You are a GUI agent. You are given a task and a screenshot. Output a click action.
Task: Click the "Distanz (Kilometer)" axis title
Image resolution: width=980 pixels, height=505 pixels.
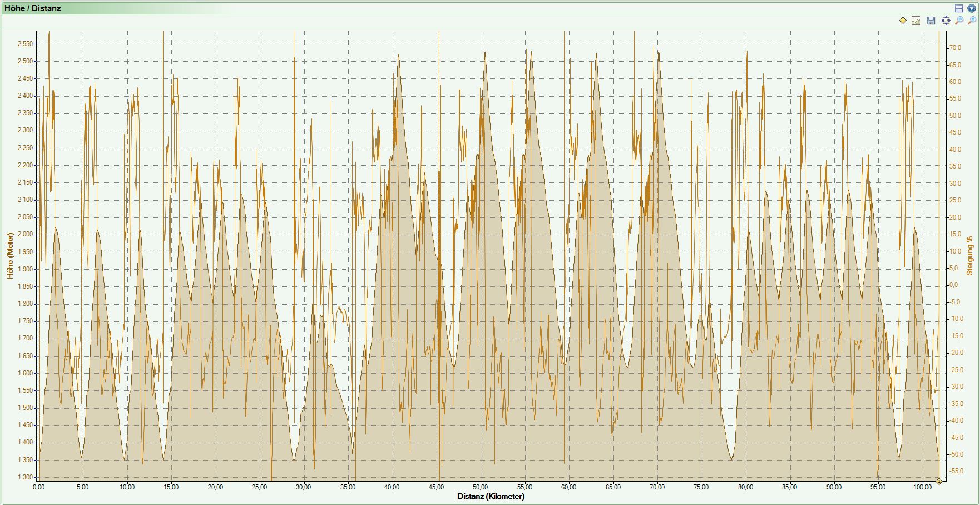click(x=491, y=497)
